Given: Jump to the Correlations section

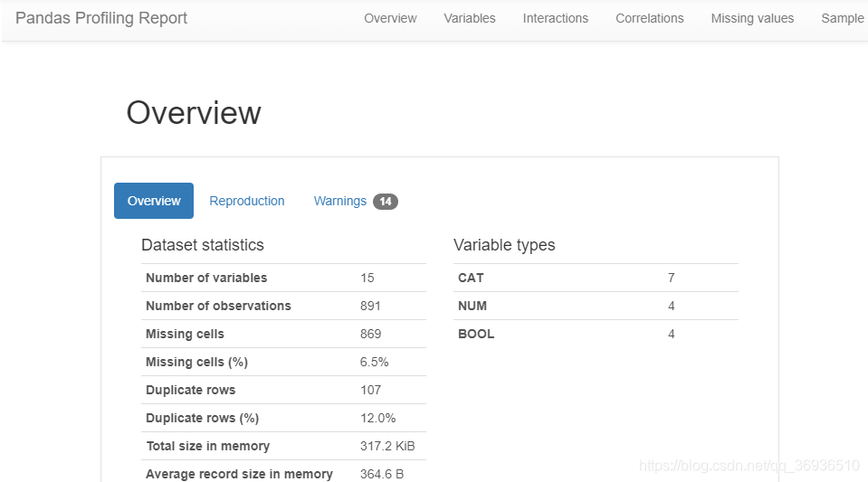Looking at the screenshot, I should pos(649,18).
